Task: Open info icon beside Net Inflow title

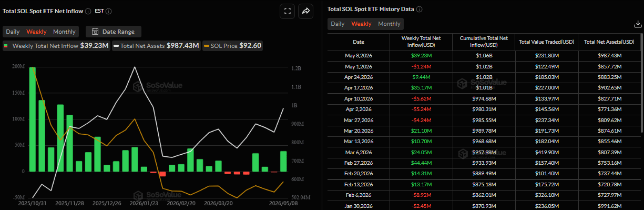Action: pyautogui.click(x=87, y=11)
